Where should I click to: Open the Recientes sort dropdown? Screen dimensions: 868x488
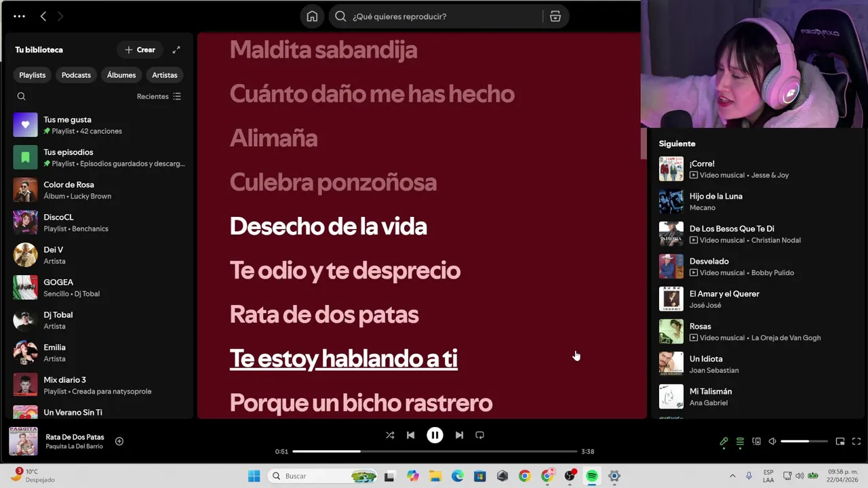pyautogui.click(x=159, y=96)
